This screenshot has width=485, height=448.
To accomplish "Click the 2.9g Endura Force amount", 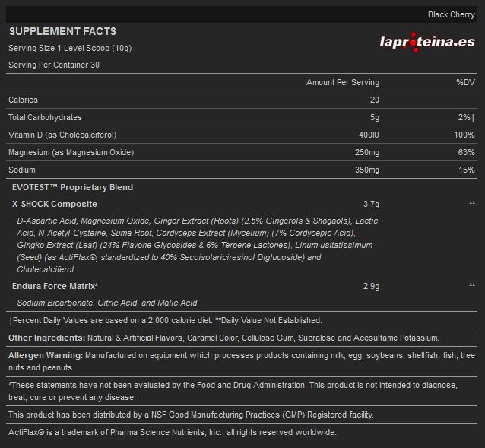I will click(371, 286).
